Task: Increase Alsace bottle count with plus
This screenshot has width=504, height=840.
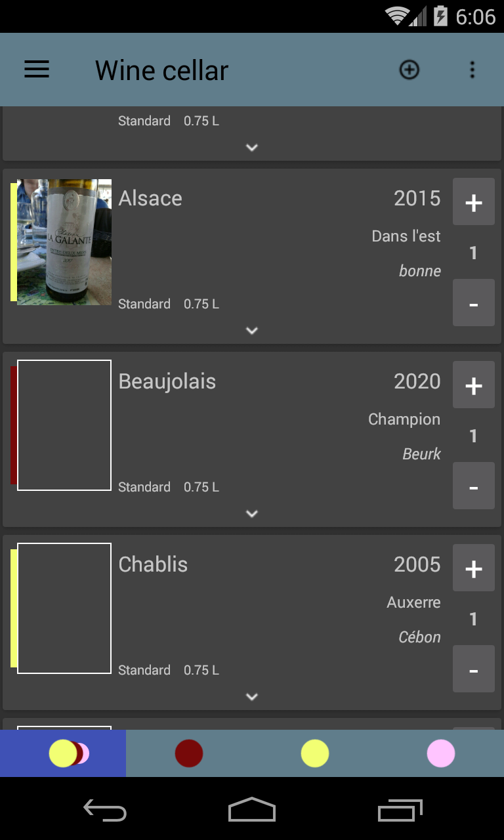Action: (473, 202)
